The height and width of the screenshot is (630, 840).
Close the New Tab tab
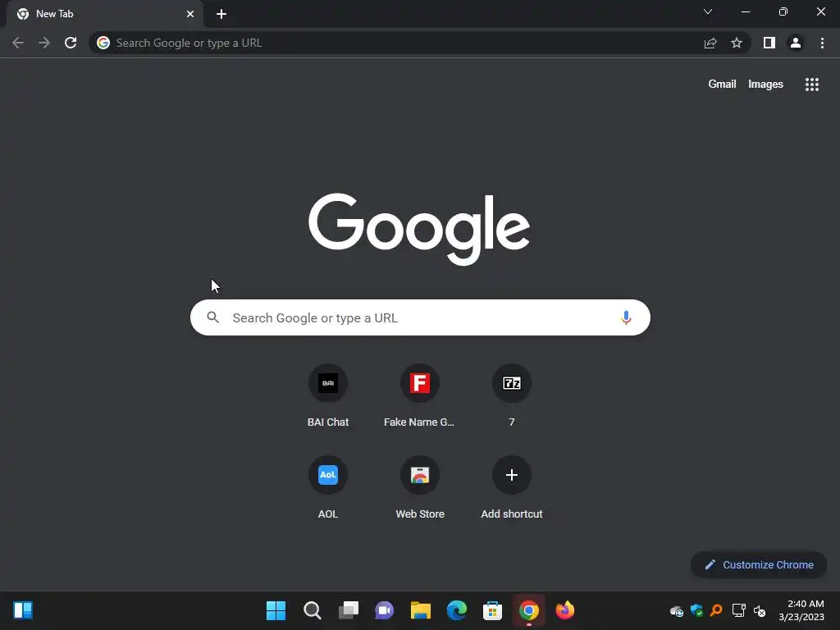click(190, 14)
